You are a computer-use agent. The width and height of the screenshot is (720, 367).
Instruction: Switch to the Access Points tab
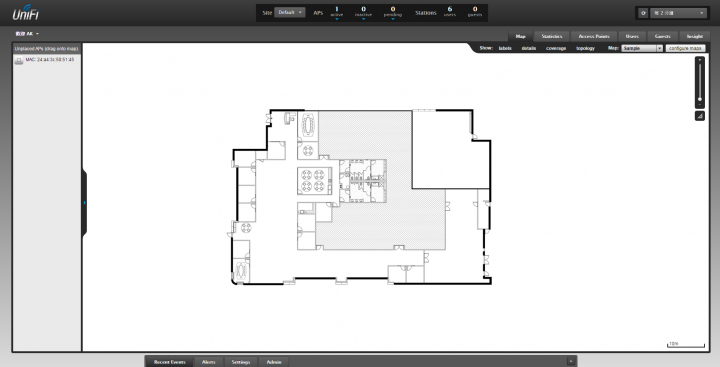594,36
